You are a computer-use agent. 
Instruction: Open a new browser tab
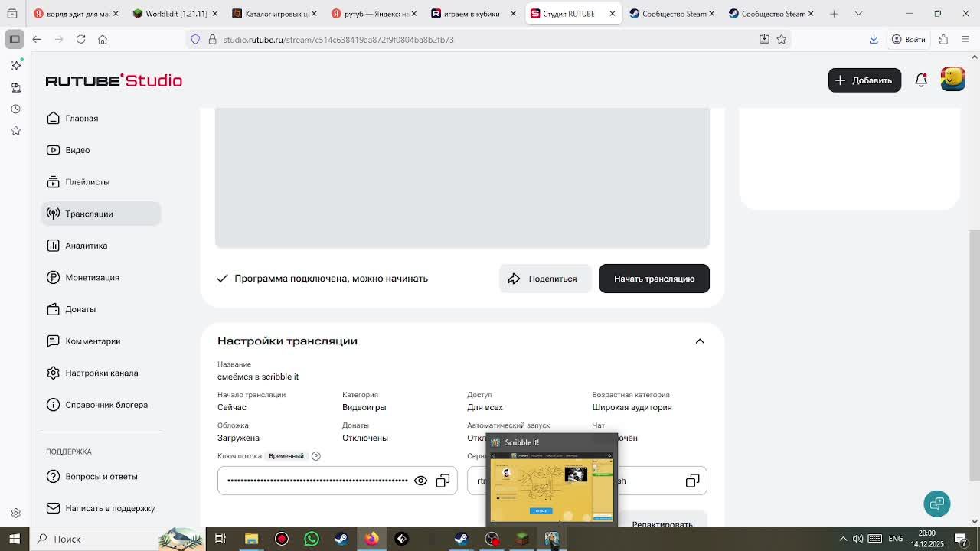834,14
